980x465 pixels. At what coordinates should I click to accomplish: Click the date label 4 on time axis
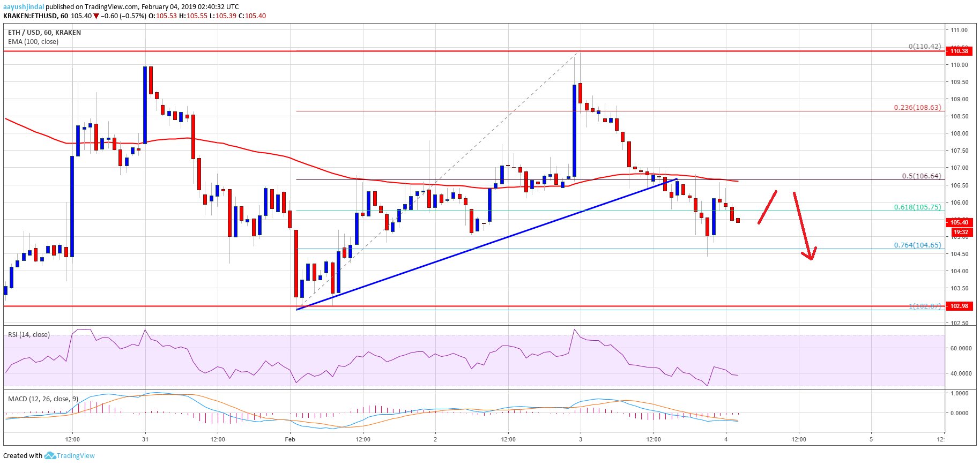pyautogui.click(x=726, y=439)
